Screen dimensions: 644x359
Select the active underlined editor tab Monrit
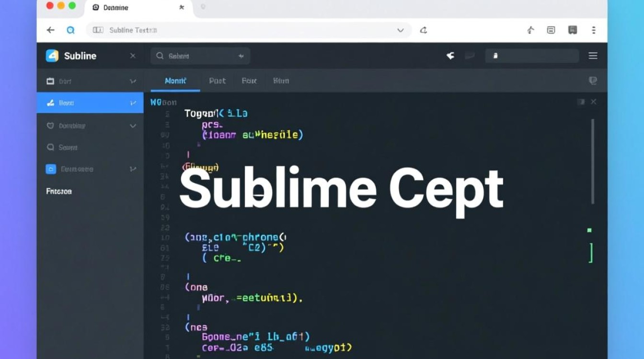click(175, 81)
